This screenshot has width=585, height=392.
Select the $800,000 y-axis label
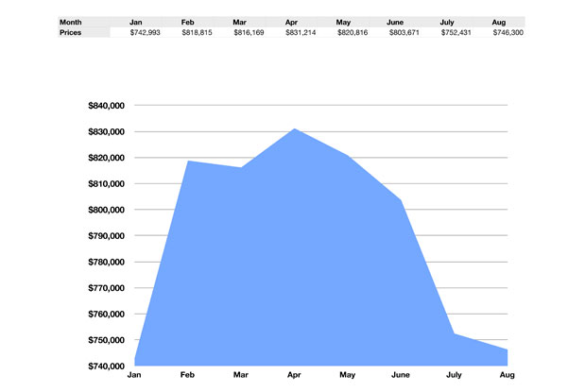coord(105,210)
